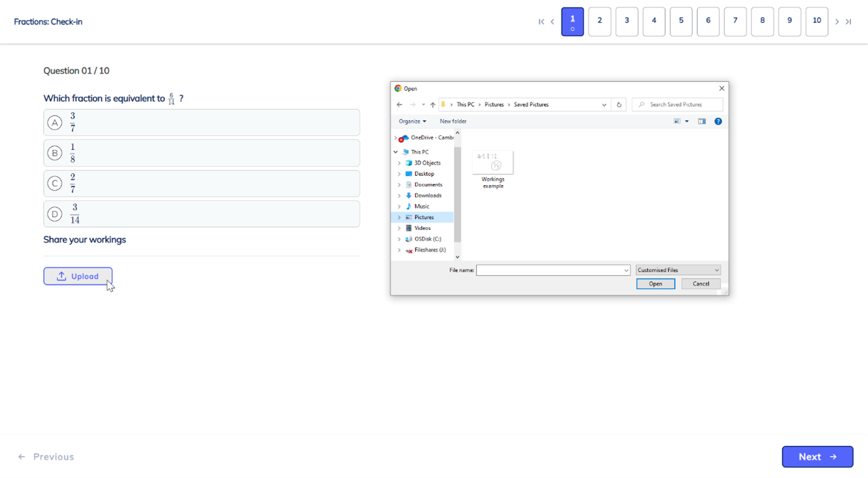Select answer option B, one eighth
Viewport: 868px width, 478px height.
click(201, 153)
